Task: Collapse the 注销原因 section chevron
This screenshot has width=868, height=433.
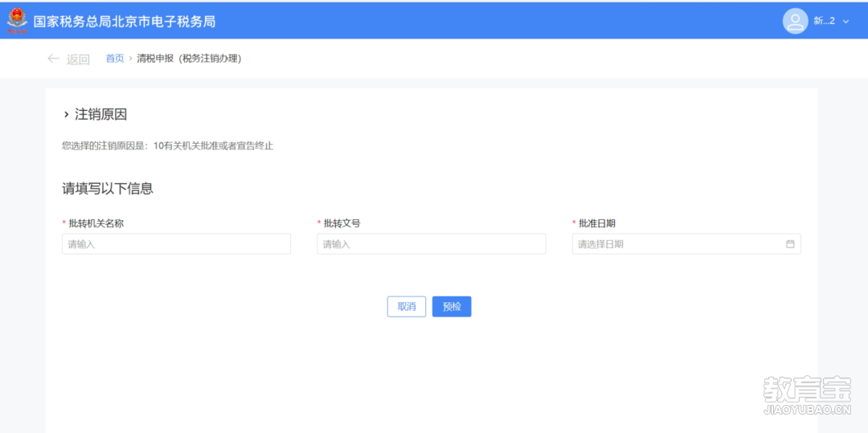Action: pyautogui.click(x=67, y=115)
